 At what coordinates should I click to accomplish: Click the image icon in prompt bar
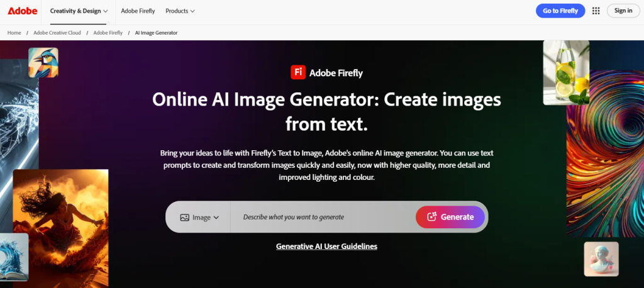[x=184, y=218]
